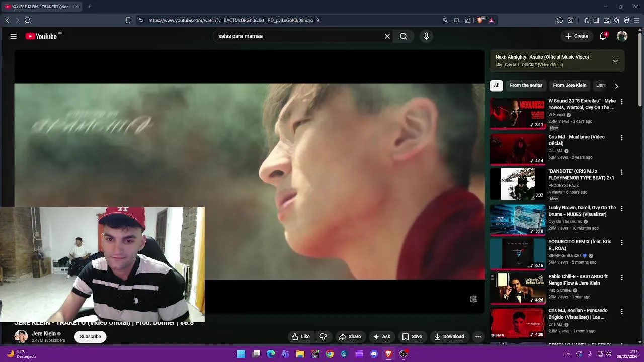Open options for Pablo Chill-E BASTARDO video
Viewport: 644px width, 362px height.
click(622, 277)
